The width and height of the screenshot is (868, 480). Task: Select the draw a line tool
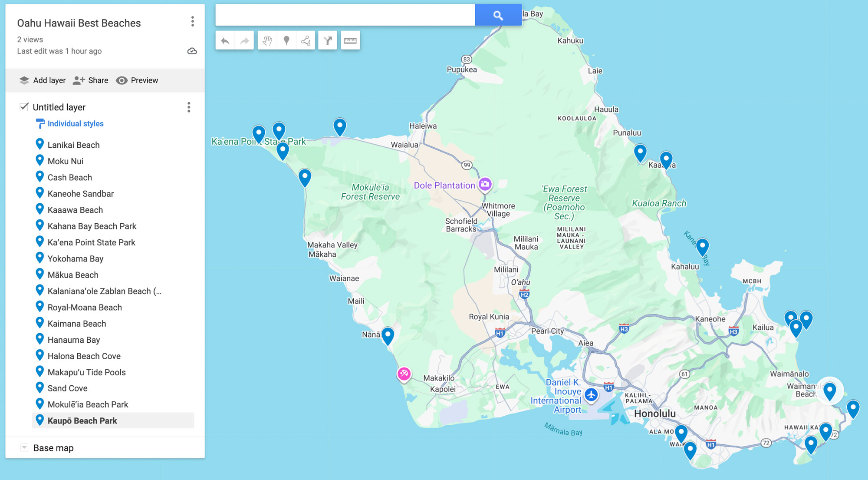(306, 41)
